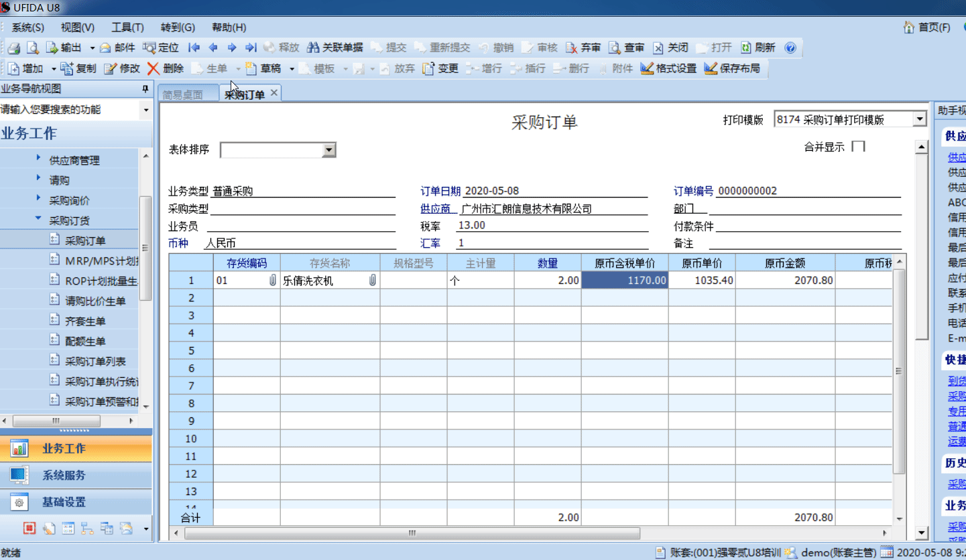The image size is (966, 560).
Task: Open 格式设置 format settings
Action: tap(668, 68)
